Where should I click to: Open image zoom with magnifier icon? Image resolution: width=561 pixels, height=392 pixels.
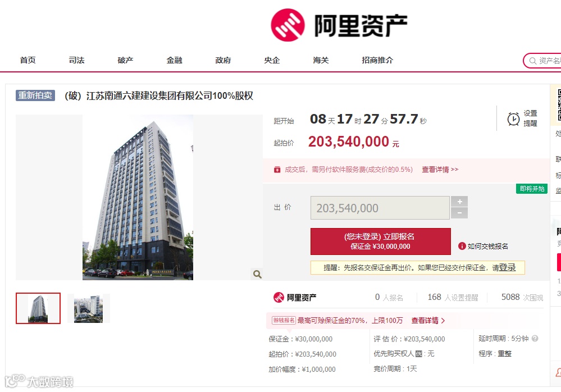(257, 274)
